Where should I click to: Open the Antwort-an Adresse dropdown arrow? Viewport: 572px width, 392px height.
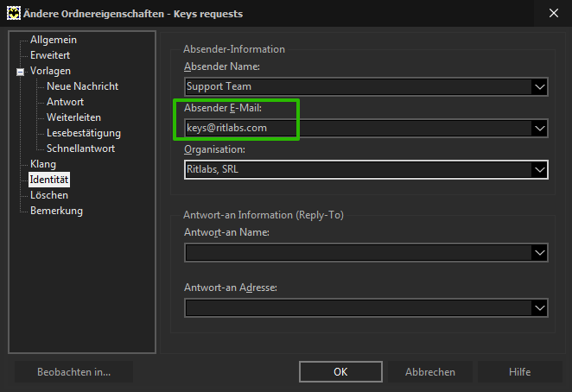coord(539,308)
